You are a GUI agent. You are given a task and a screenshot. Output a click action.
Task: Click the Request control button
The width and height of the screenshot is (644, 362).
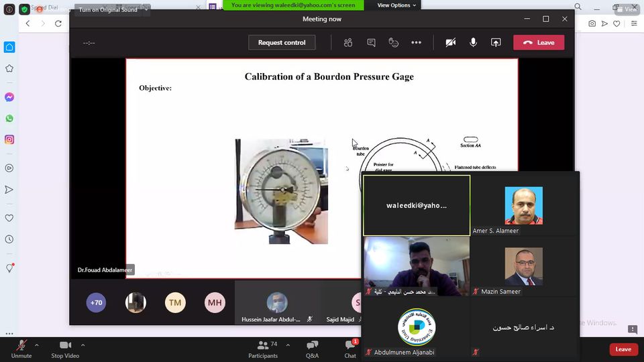pos(282,42)
